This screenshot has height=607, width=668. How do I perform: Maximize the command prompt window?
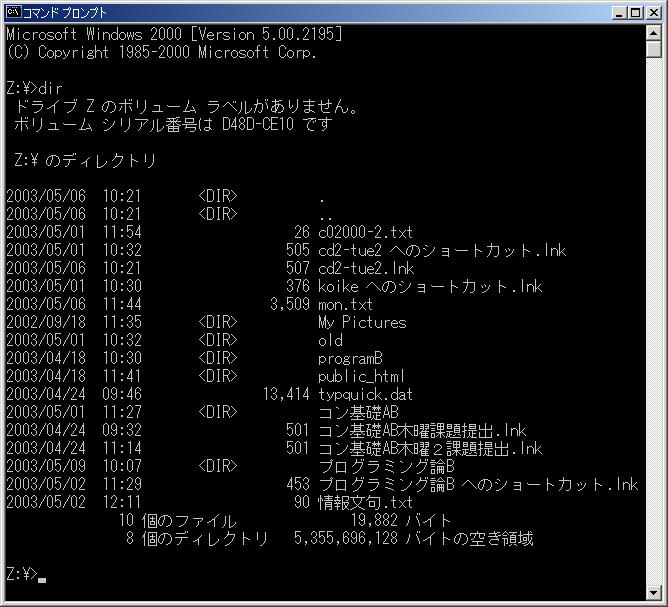pos(635,13)
